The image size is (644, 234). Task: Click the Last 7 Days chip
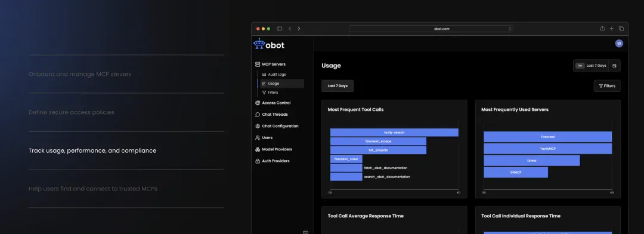338,86
